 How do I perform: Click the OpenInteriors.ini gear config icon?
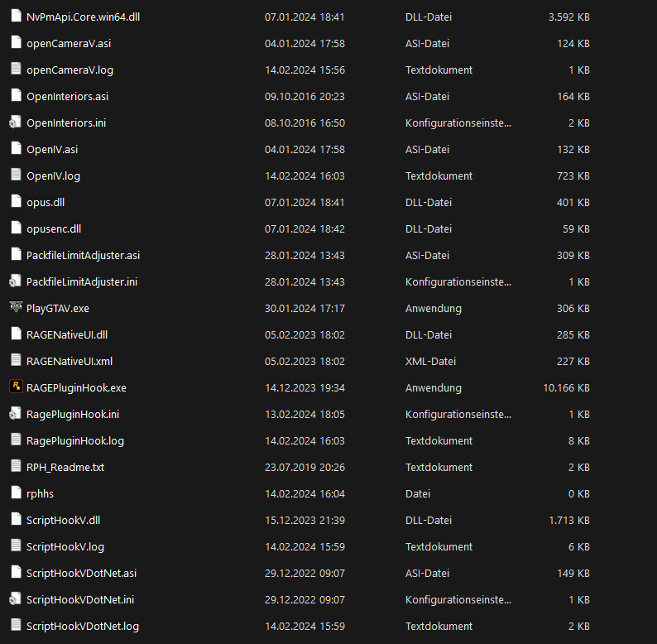pyautogui.click(x=16, y=122)
